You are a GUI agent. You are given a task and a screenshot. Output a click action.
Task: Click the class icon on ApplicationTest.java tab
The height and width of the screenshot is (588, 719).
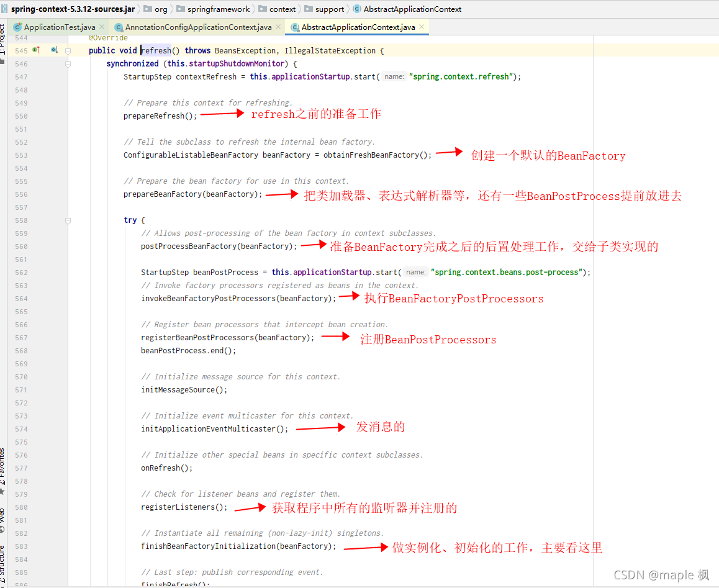pyautogui.click(x=17, y=27)
